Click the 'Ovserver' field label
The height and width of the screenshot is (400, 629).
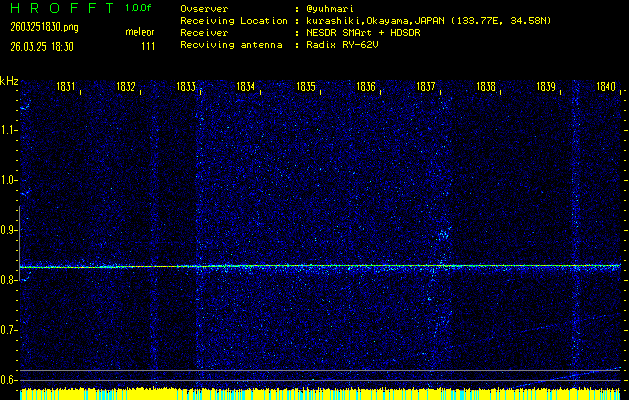[x=204, y=9]
